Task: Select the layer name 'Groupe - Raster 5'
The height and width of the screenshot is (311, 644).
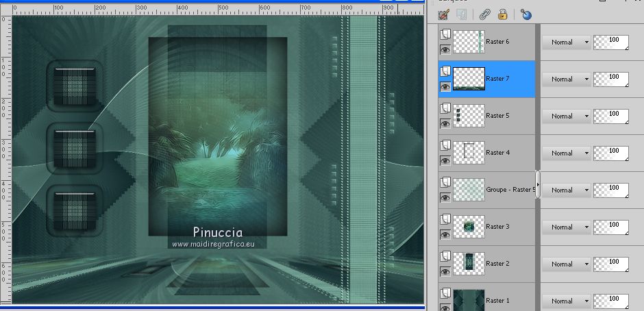Action: tap(510, 190)
